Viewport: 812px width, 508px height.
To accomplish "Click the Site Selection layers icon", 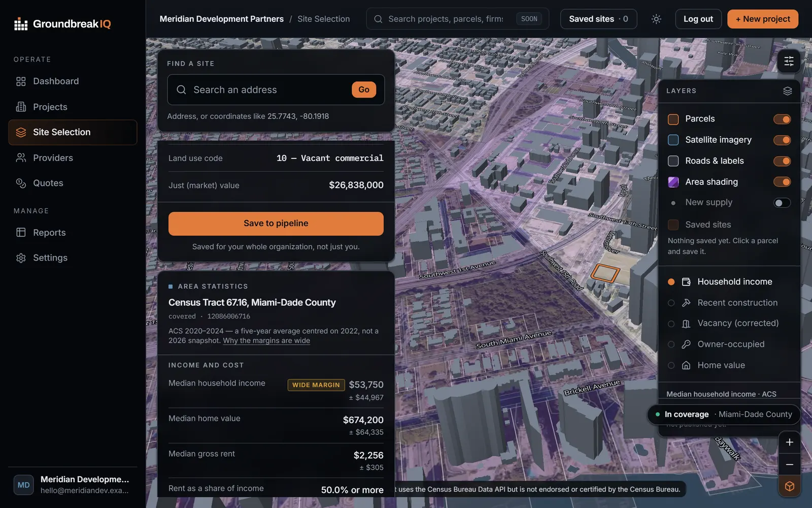I will (x=21, y=132).
